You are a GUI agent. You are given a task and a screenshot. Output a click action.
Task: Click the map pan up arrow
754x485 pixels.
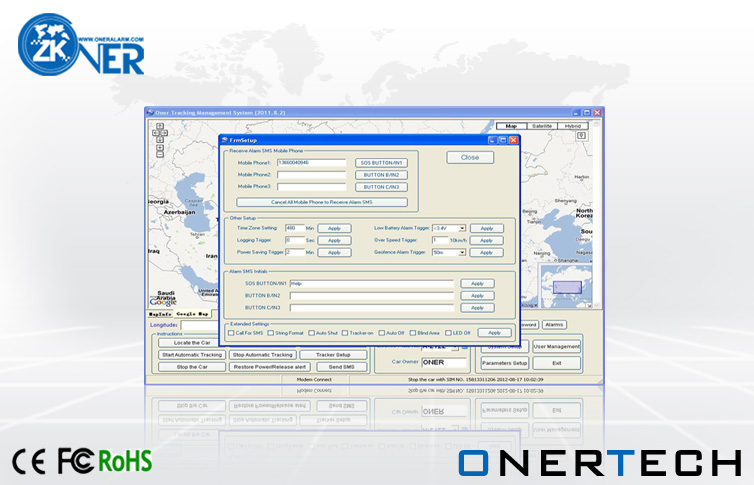(x=160, y=126)
